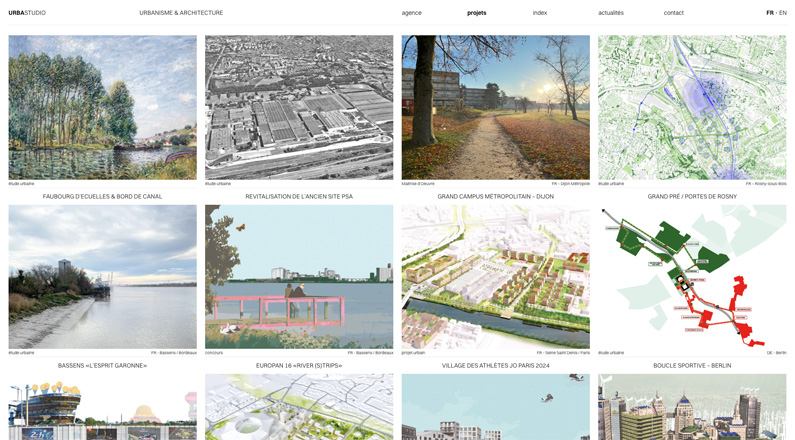This screenshot has width=795, height=440.
Task: Open the green and red Berlin diagram thumbnail
Action: tap(692, 277)
